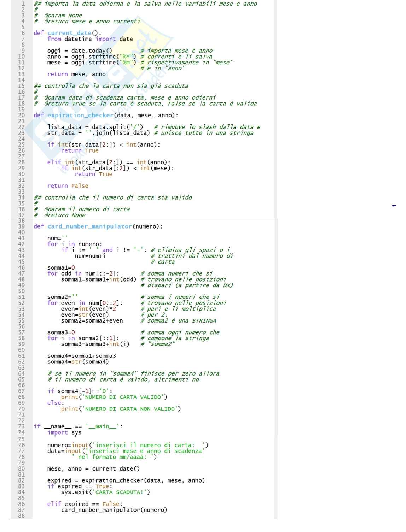Click the 'return False' statement
Screen dimensions: 406x532
tap(68, 186)
